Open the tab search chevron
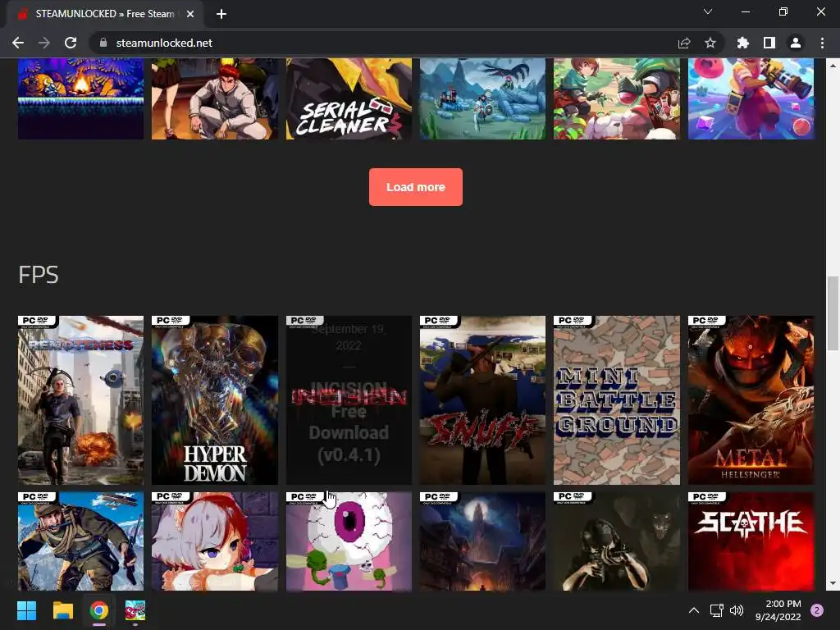840x630 pixels. [x=708, y=11]
